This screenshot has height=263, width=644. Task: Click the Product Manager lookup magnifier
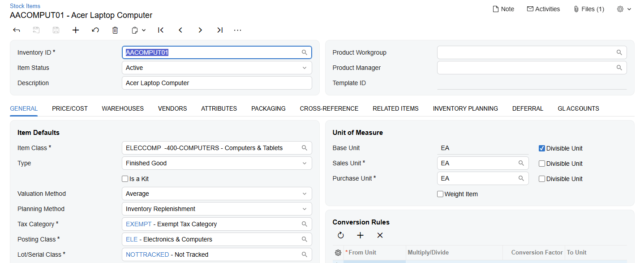619,68
